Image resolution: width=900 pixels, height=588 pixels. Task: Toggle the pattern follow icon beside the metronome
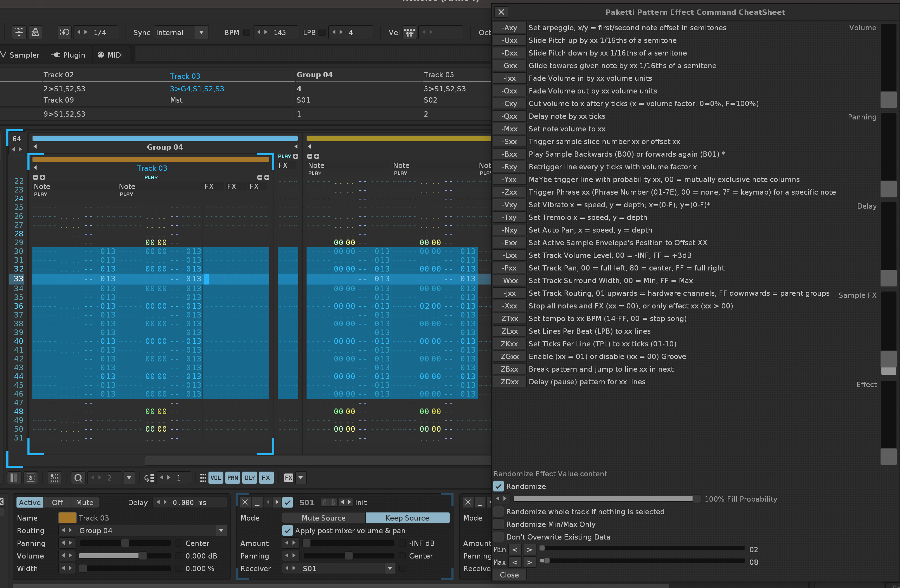(x=19, y=33)
